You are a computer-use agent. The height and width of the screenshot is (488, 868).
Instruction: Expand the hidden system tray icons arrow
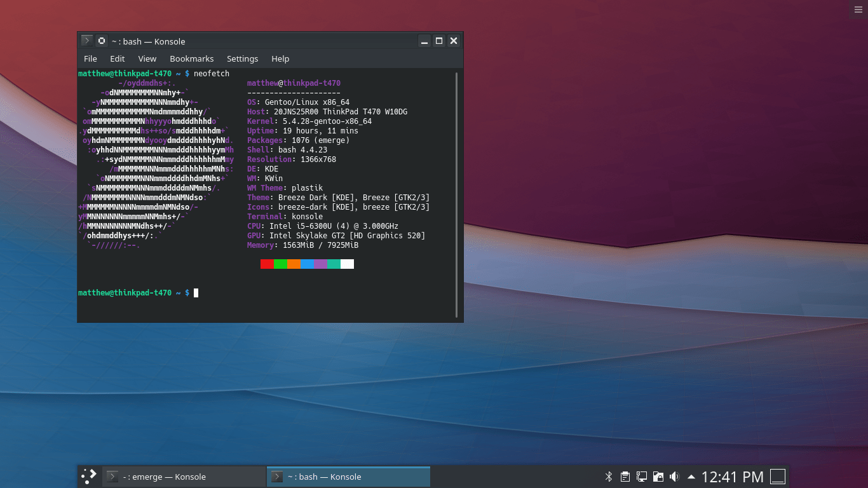(x=691, y=475)
